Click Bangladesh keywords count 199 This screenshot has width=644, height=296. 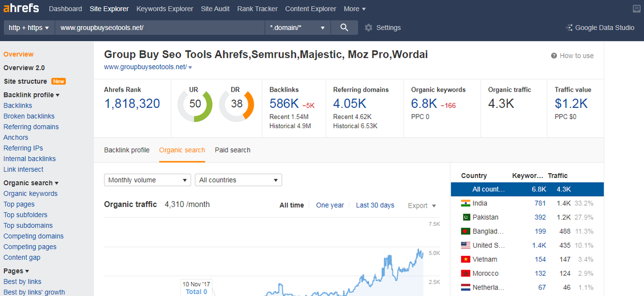click(x=540, y=231)
